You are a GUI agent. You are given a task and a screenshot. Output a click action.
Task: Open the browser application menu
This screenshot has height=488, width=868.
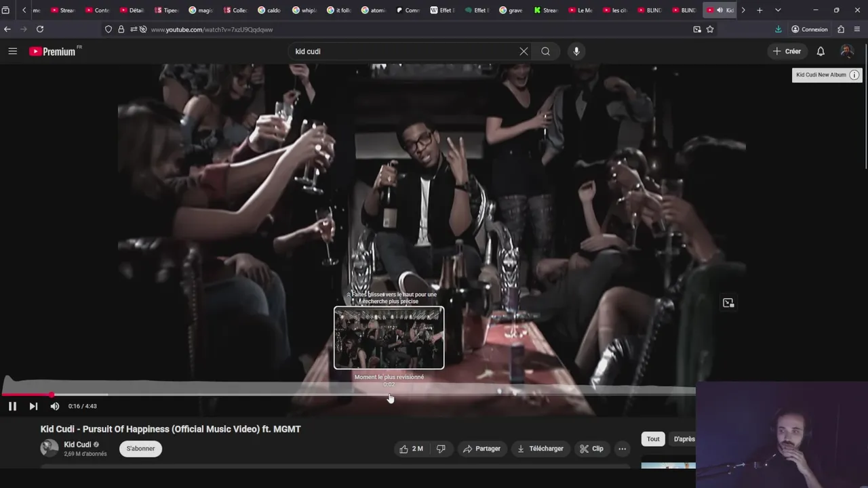858,30
